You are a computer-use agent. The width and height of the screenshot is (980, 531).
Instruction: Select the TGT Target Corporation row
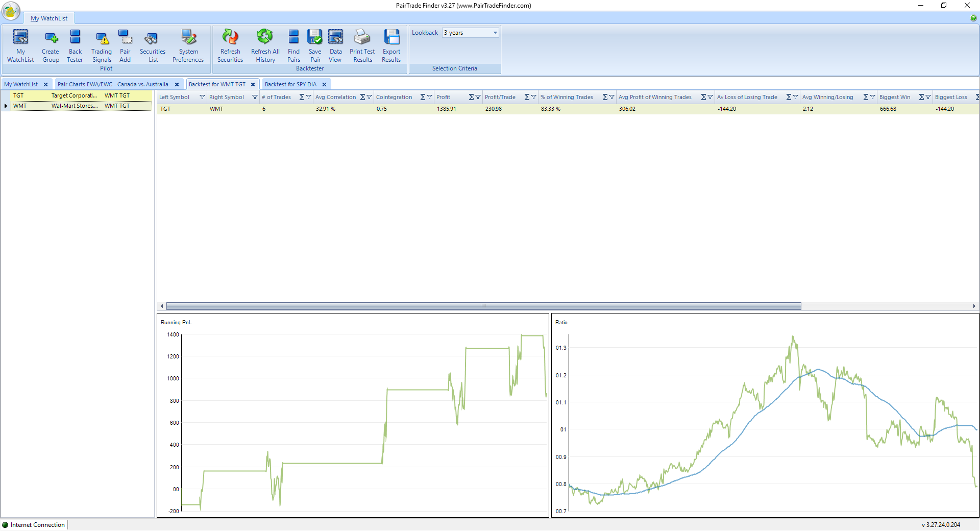click(77, 96)
